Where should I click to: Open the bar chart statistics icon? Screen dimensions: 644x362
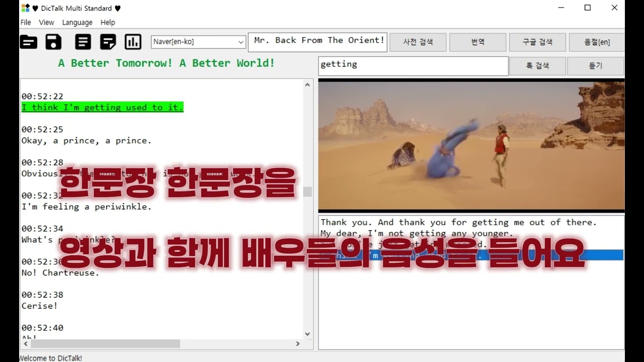133,42
